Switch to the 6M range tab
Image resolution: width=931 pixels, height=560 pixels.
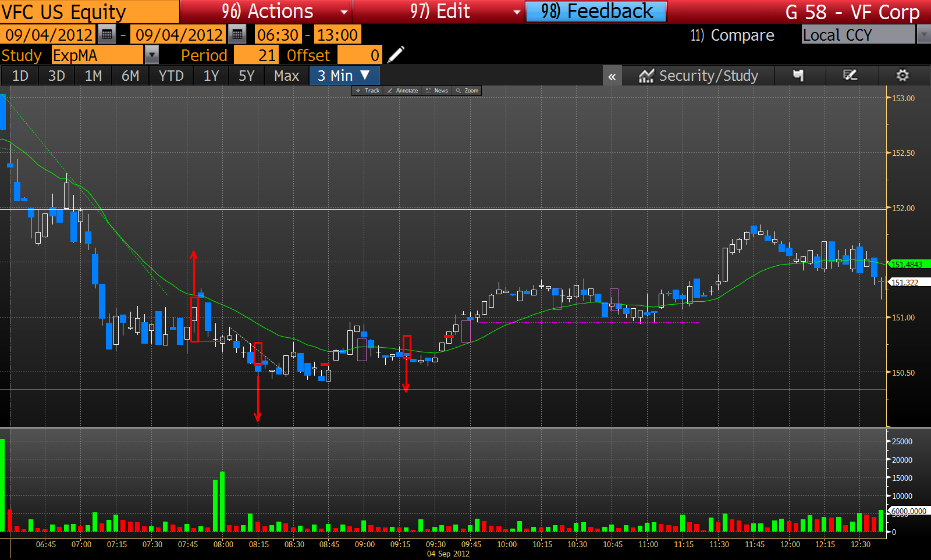[130, 76]
